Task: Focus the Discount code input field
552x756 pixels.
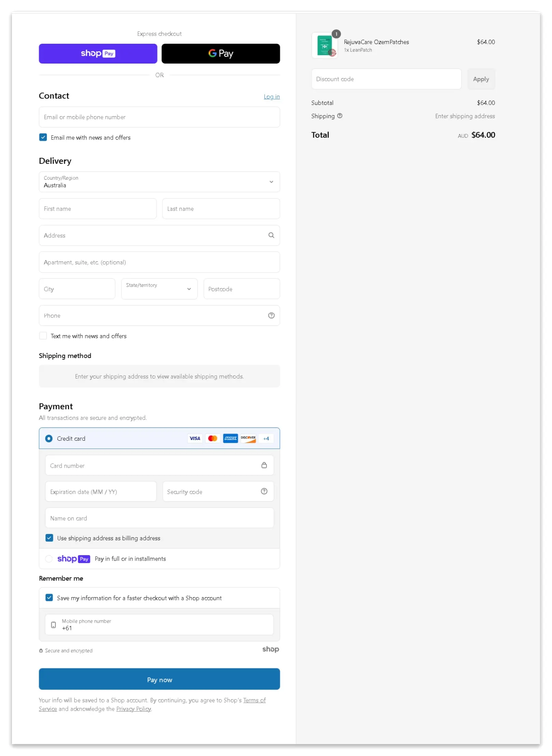Action: (386, 79)
